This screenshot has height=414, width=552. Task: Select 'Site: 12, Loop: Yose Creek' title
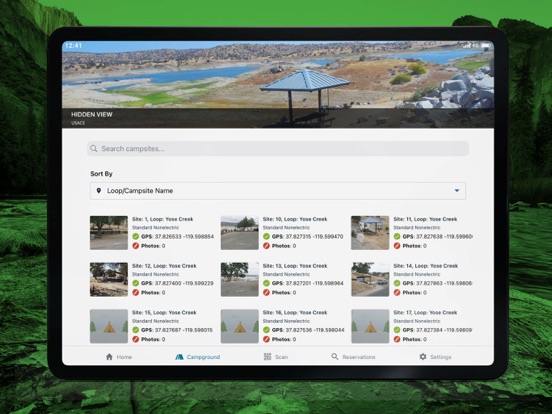pos(164,266)
